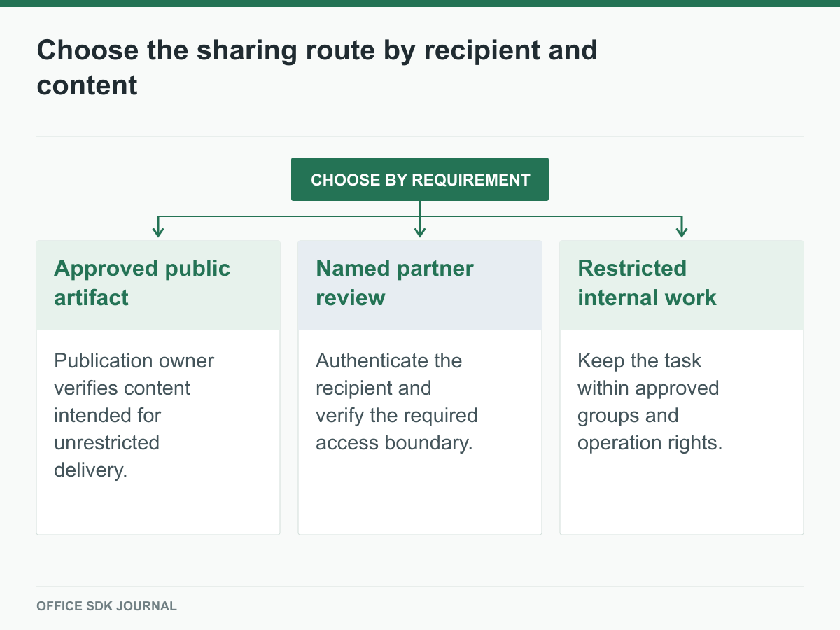840x630 pixels.
Task: Select the 'Named partner review' card heading
Action: point(395,283)
